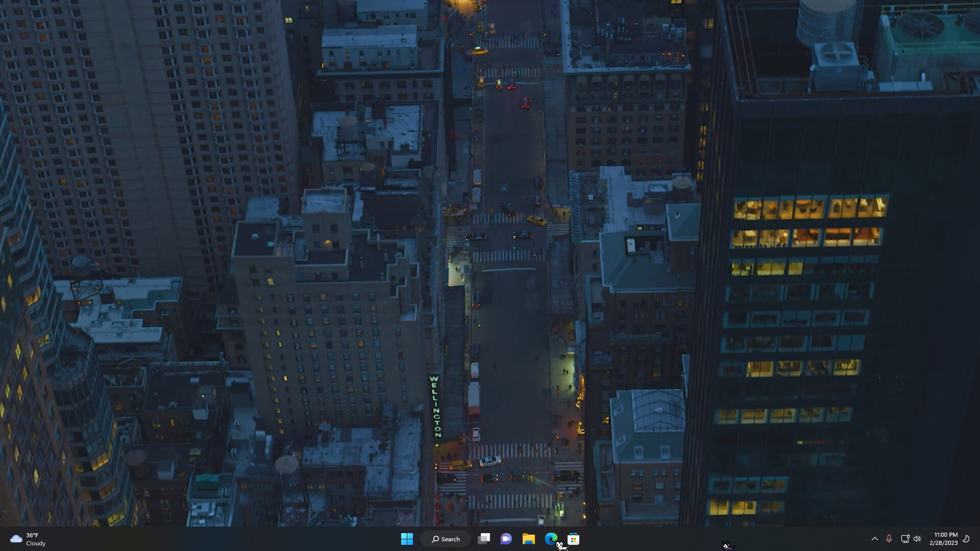Click the do not disturb moon icon
Viewport: 980px width, 551px height.
966,539
